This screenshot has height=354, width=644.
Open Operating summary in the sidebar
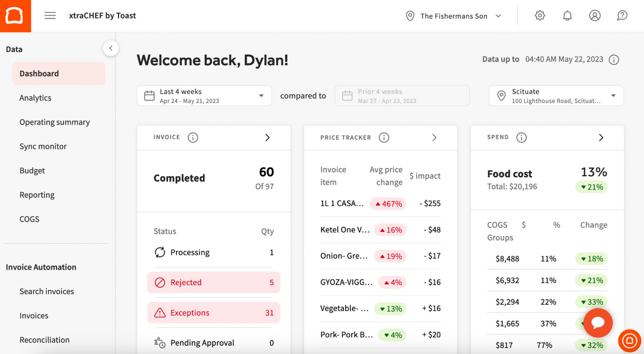(55, 122)
